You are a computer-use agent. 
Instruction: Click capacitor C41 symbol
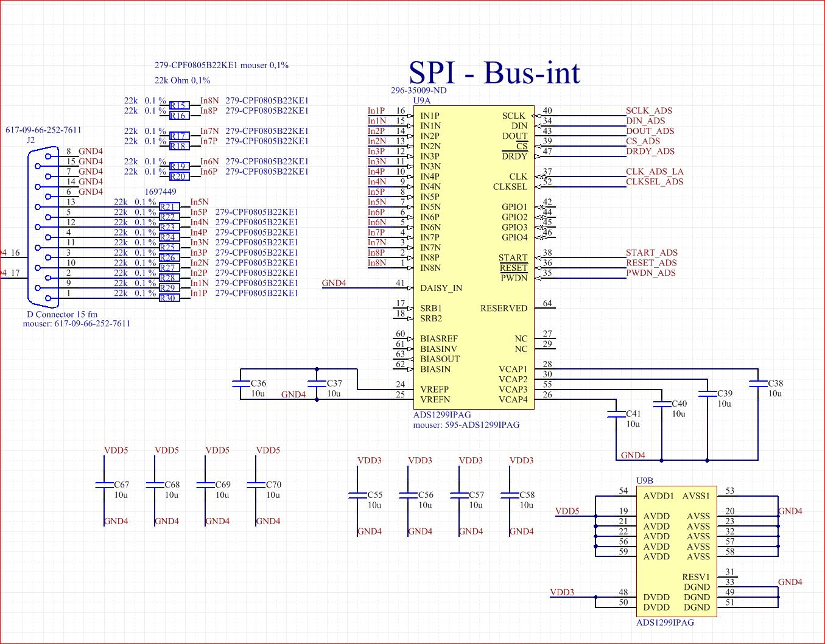coord(616,414)
